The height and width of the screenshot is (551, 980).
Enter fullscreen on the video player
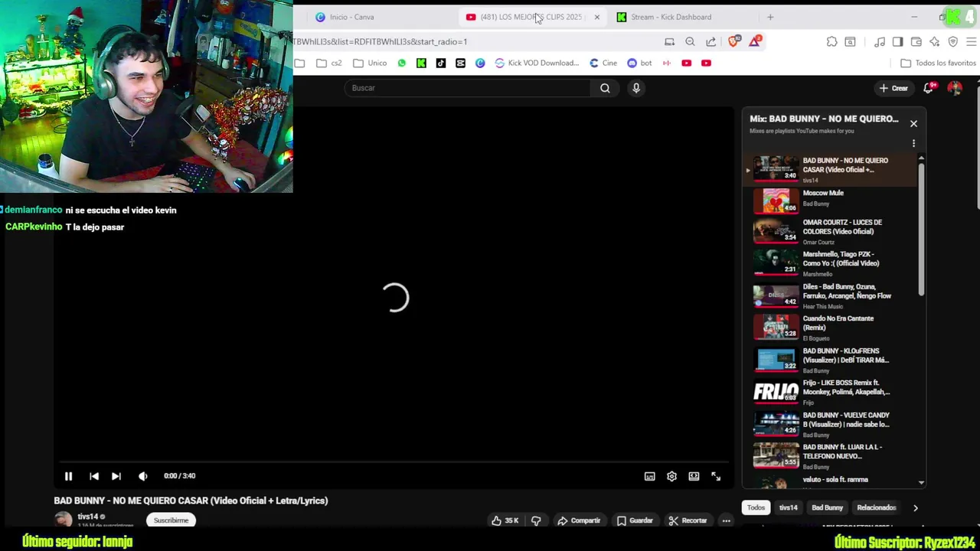(x=716, y=476)
